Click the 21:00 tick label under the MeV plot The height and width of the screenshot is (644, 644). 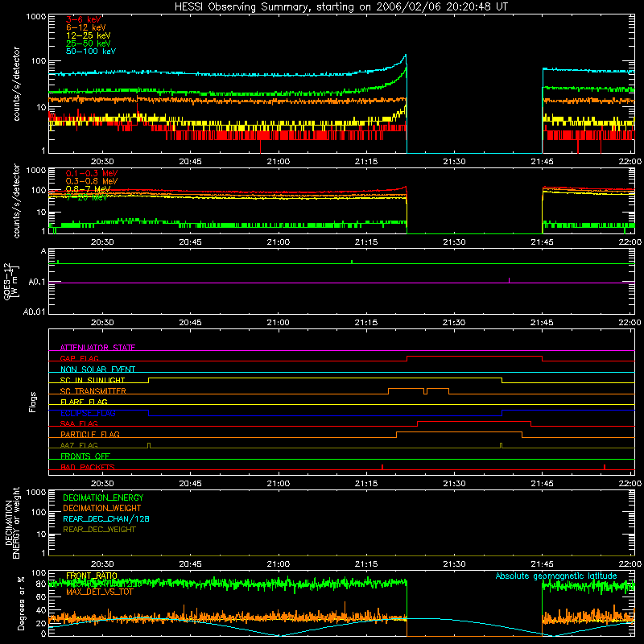[x=279, y=242]
